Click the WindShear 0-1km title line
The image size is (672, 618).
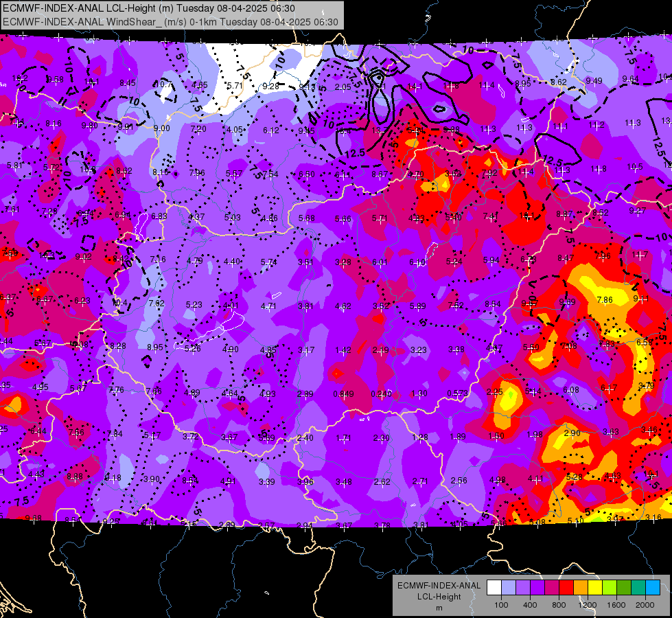(170, 22)
